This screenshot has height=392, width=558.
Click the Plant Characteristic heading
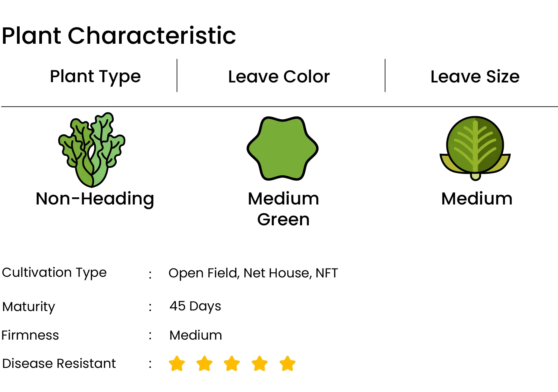119,36
